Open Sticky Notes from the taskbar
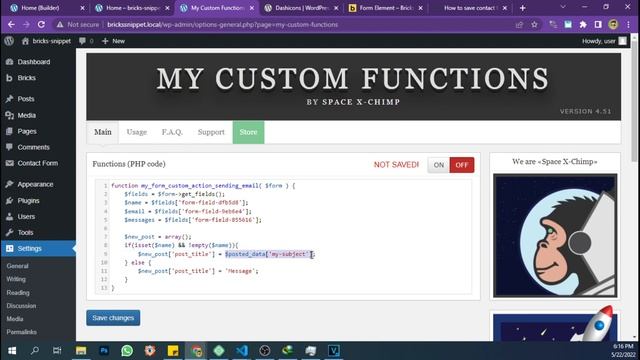 tap(173, 350)
